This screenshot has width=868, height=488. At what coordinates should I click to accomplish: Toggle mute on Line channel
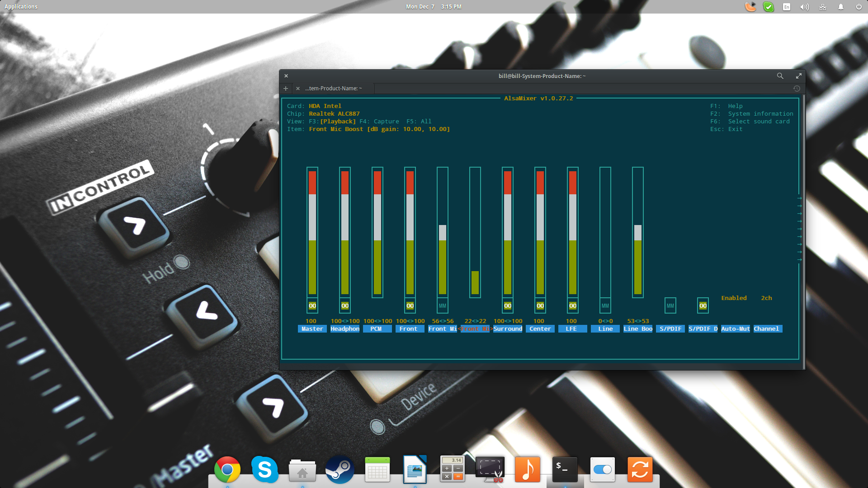605,305
